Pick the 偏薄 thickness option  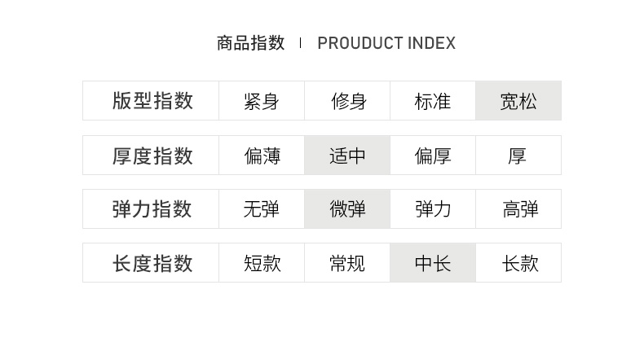click(x=261, y=156)
